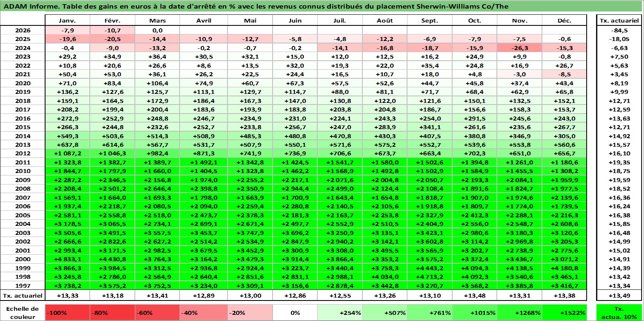The image size is (644, 321).
Task: Click the +12,55 bottom rate under Juil.
Action: [340, 296]
